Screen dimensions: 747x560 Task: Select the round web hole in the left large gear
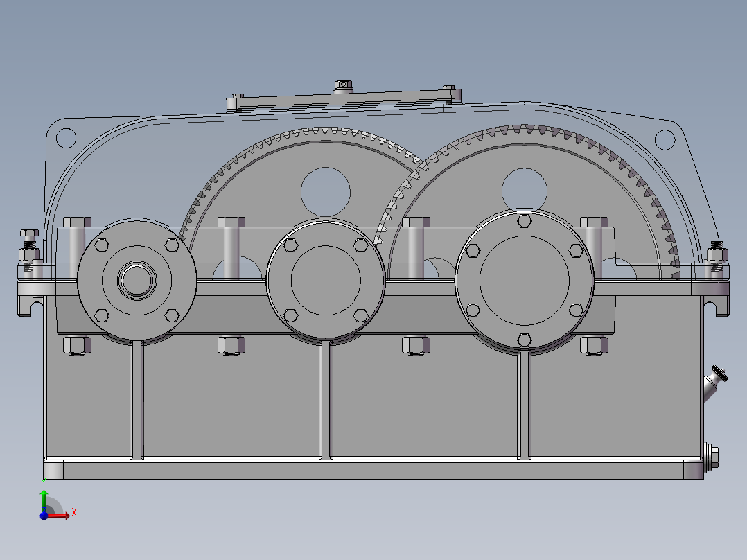pyautogui.click(x=326, y=192)
